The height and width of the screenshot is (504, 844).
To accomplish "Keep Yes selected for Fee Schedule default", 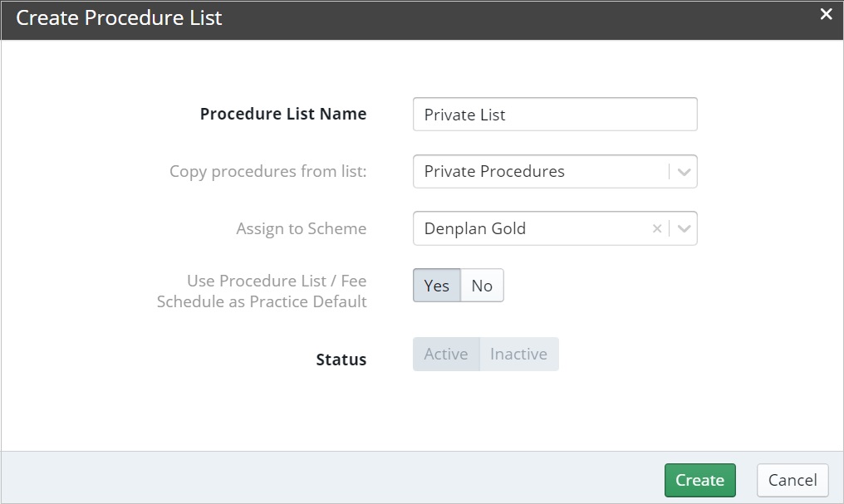I will (436, 285).
